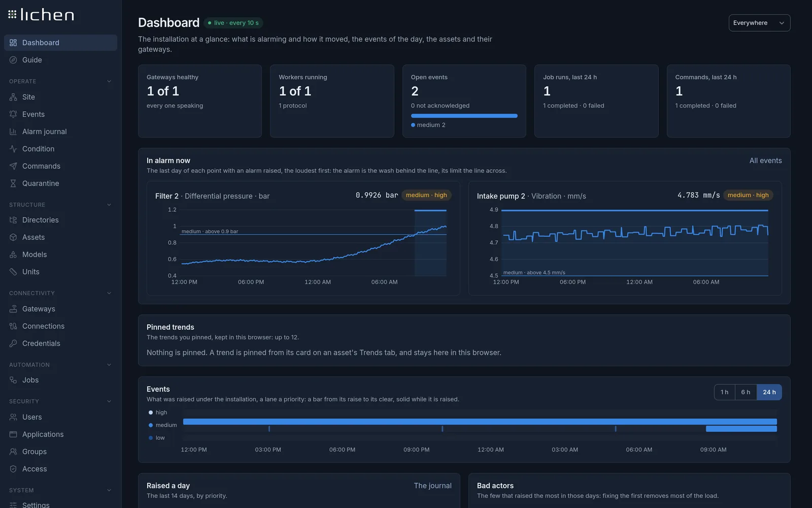Open the Everywhere scope dropdown

[759, 23]
